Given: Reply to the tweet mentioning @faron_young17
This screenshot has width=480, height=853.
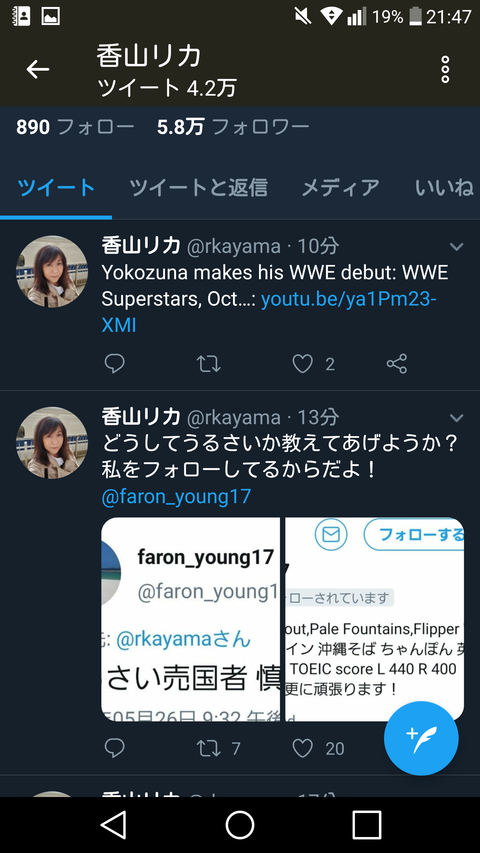Looking at the screenshot, I should (x=114, y=749).
